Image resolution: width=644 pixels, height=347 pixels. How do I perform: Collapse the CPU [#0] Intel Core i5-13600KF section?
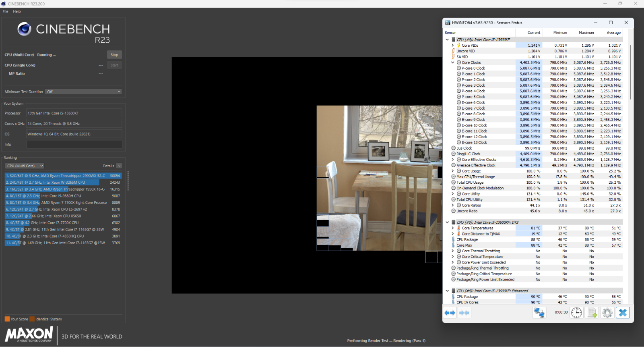pyautogui.click(x=447, y=39)
